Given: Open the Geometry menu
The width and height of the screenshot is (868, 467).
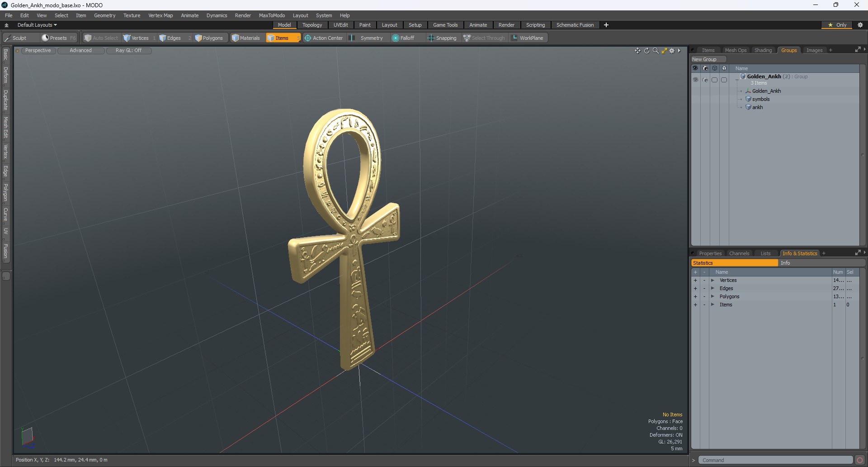Looking at the screenshot, I should 104,15.
